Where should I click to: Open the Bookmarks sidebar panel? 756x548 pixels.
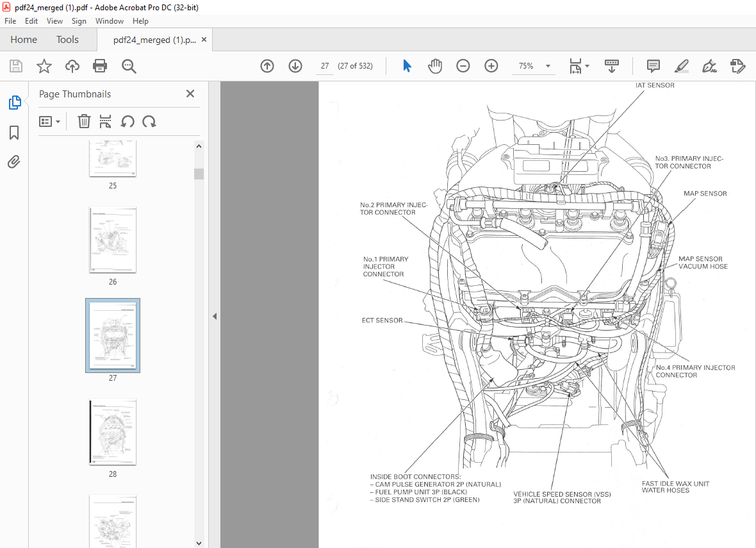[14, 133]
